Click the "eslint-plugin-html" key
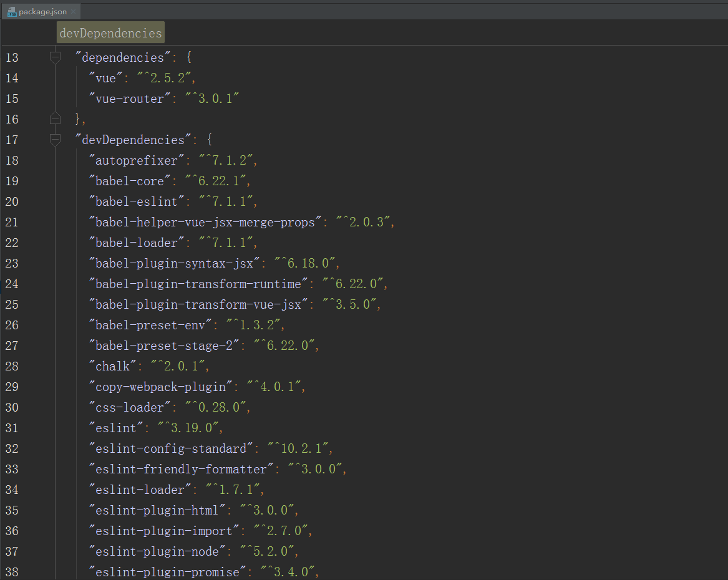Image resolution: width=728 pixels, height=580 pixels. (x=157, y=510)
